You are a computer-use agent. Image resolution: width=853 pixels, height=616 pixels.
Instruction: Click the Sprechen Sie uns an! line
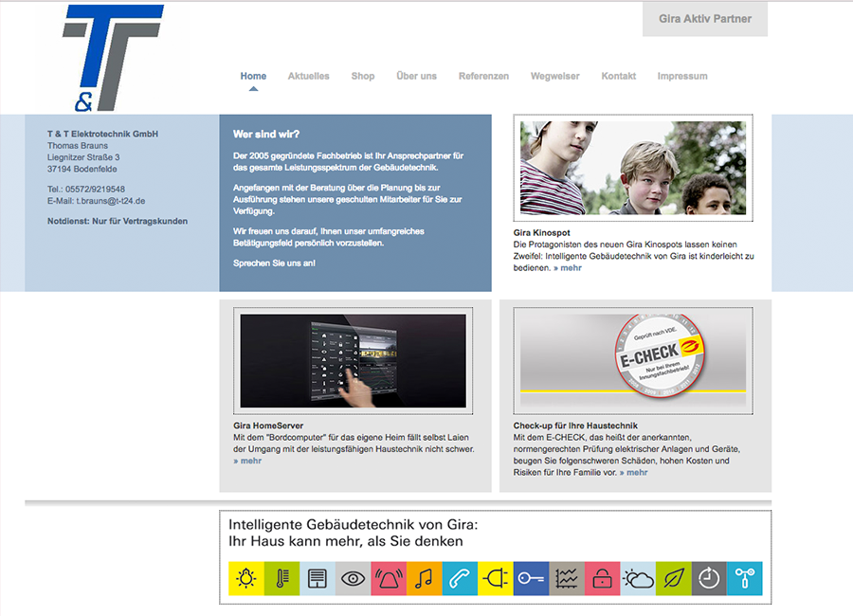point(274,263)
